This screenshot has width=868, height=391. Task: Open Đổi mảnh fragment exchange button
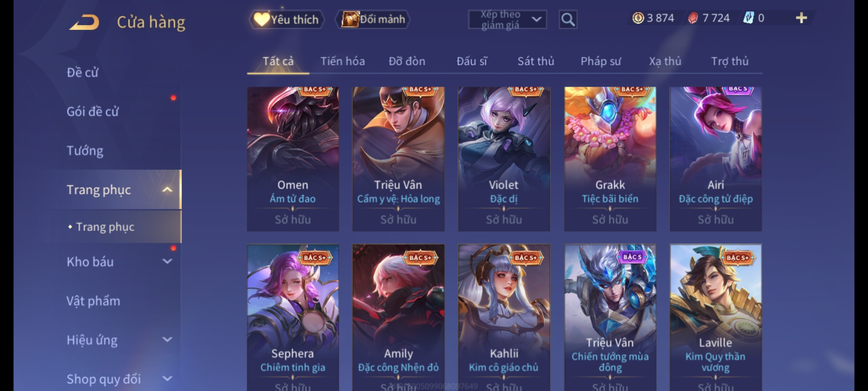[373, 19]
